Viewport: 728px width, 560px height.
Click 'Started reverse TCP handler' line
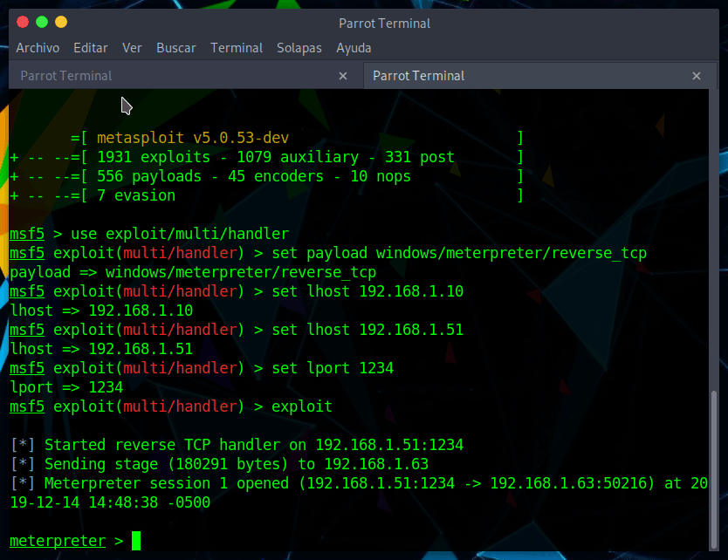coord(237,445)
